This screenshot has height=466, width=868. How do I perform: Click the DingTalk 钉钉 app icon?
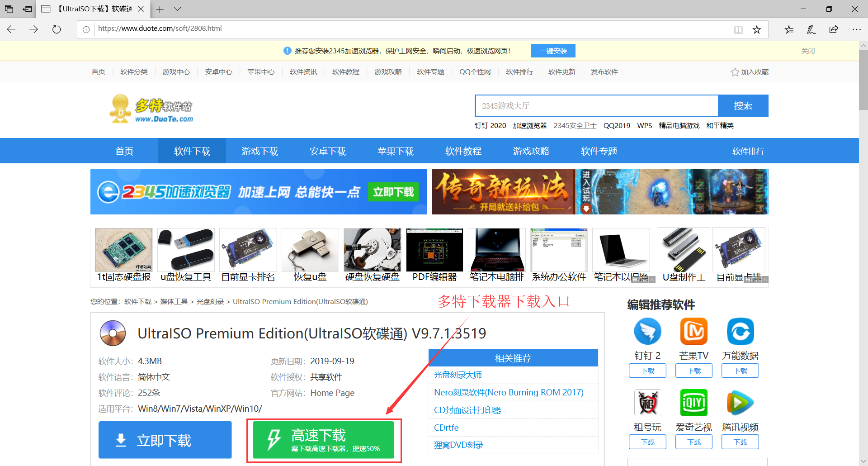click(x=647, y=331)
